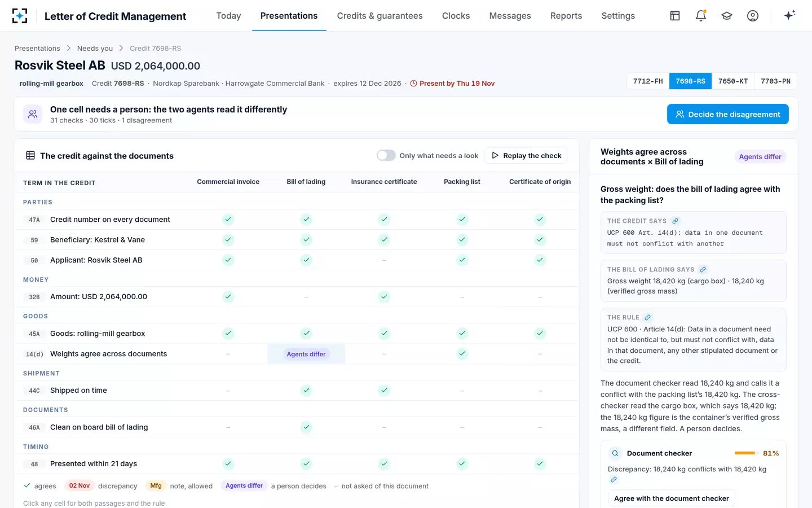Click link icon beside The Credit Says
This screenshot has width=812, height=508.
pos(675,221)
